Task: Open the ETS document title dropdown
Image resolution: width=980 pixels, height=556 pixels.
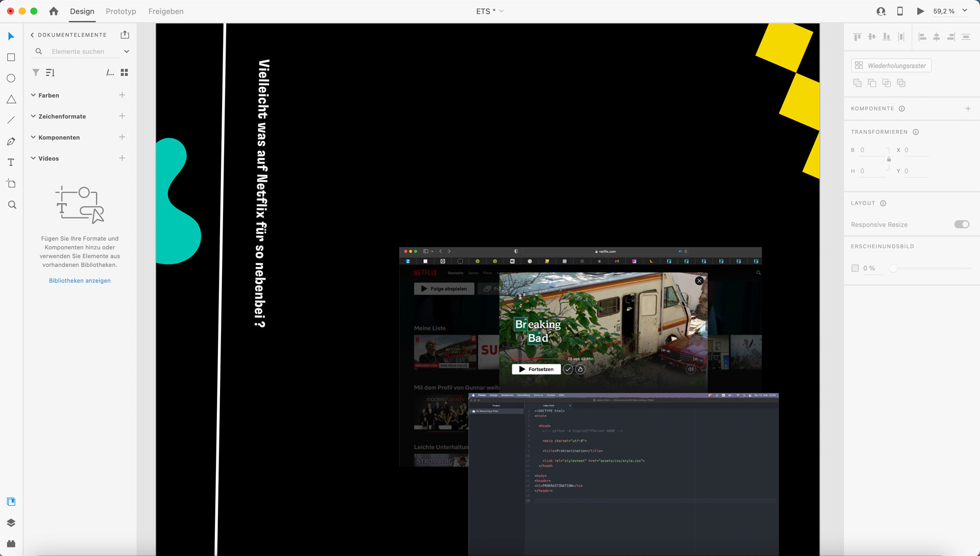Action: 501,11
